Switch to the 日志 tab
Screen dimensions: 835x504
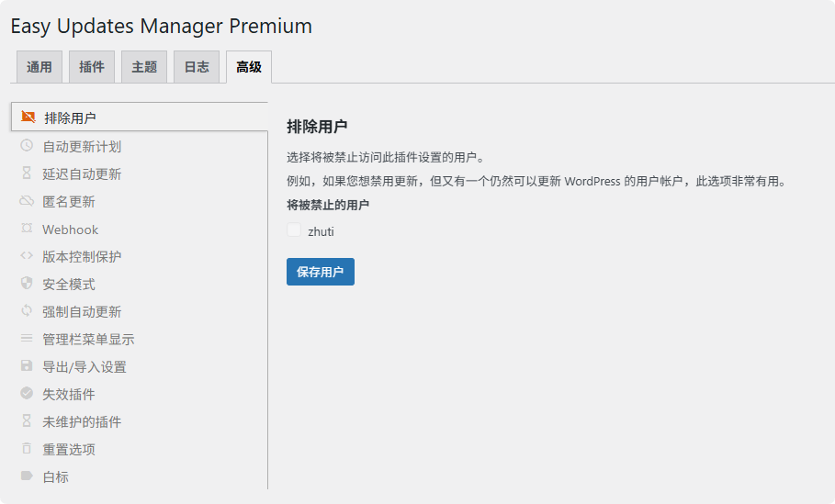click(x=197, y=67)
